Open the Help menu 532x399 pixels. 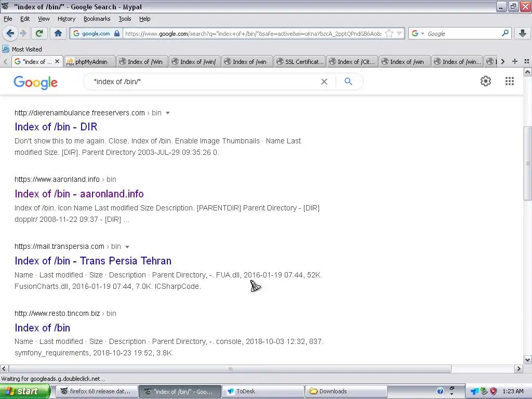(x=144, y=19)
